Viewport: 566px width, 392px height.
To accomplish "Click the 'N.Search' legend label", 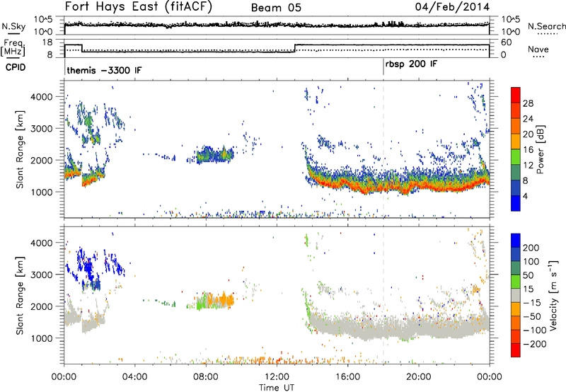I will click(546, 26).
